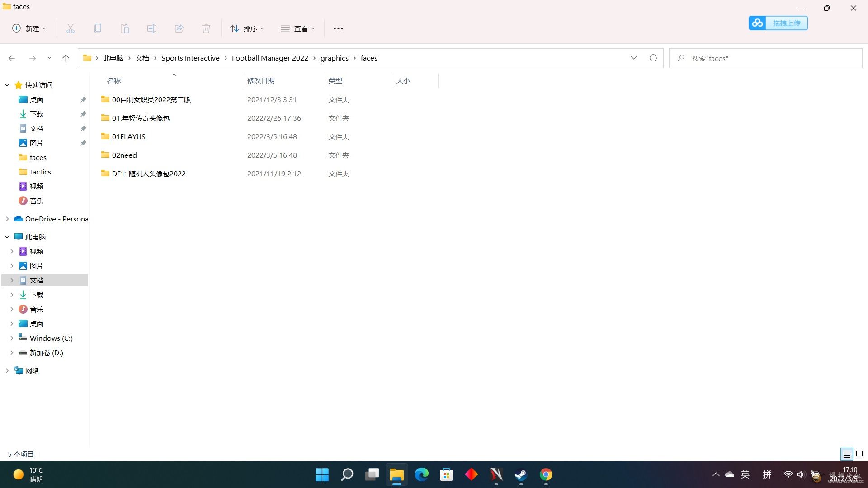Click the Copy icon in toolbar
Viewport: 868px width, 488px height.
[98, 28]
